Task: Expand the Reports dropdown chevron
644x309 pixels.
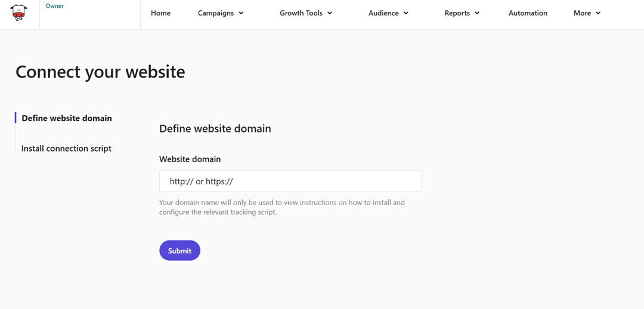Action: point(477,13)
